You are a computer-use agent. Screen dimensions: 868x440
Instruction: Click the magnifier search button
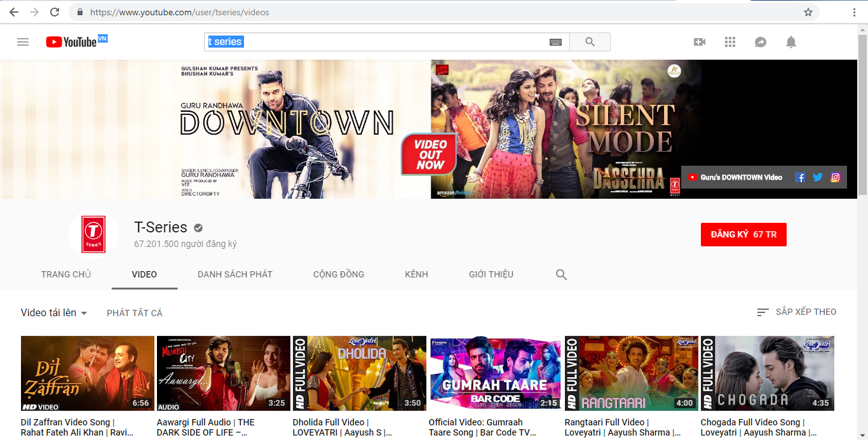pyautogui.click(x=590, y=42)
